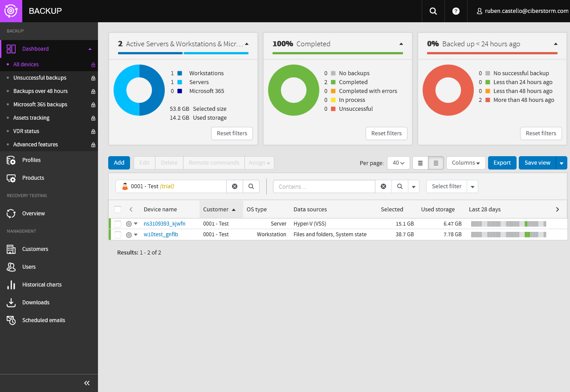Run search with Contains field magnifier

tap(400, 186)
